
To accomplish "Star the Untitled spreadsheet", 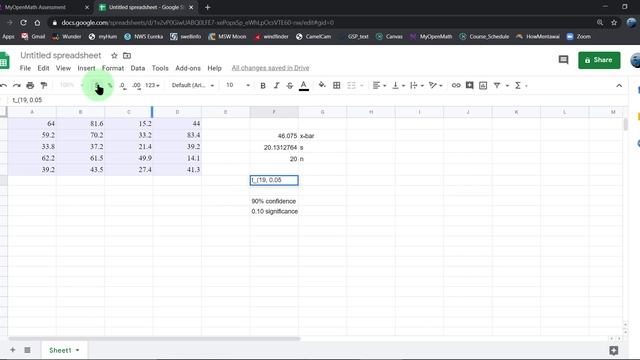I will click(114, 56).
